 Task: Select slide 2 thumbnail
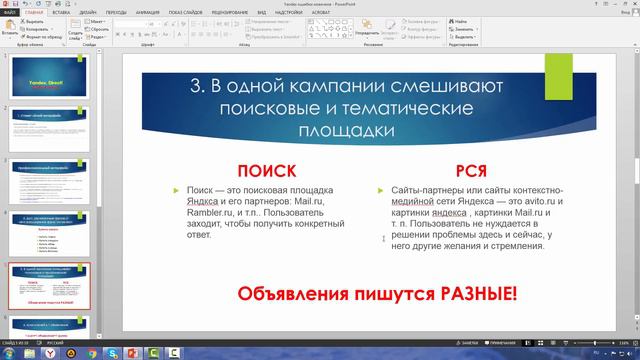pos(49,129)
